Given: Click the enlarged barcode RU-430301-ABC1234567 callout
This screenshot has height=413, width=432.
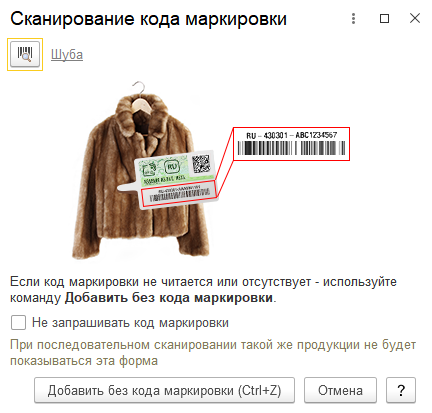Looking at the screenshot, I should pyautogui.click(x=291, y=144).
